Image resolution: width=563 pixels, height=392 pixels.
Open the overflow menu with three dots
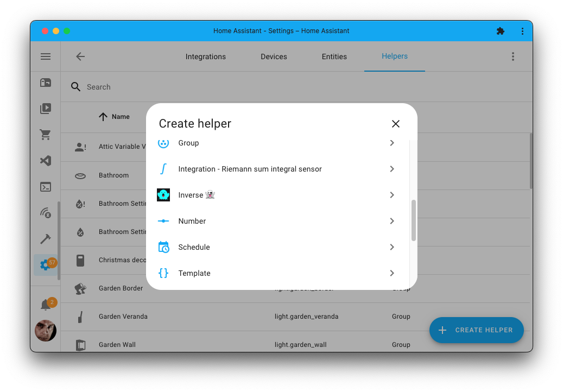(x=513, y=56)
